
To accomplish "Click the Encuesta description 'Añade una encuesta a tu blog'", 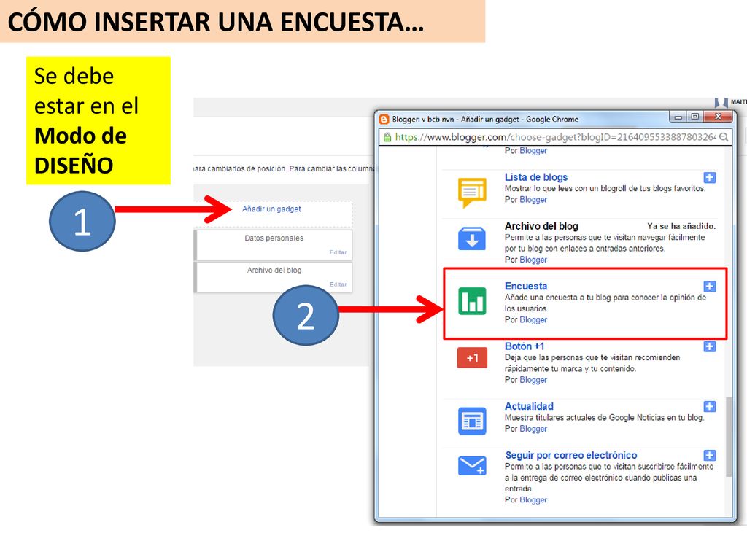I will tap(605, 303).
